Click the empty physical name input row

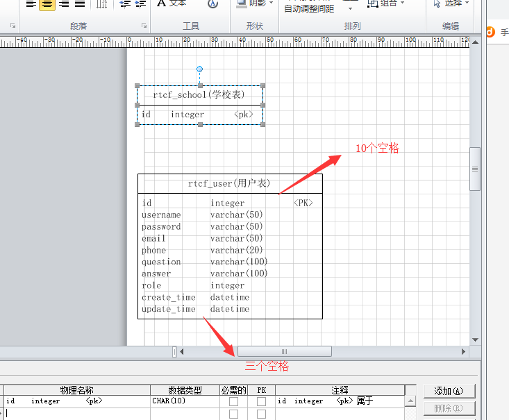pyautogui.click(x=77, y=414)
